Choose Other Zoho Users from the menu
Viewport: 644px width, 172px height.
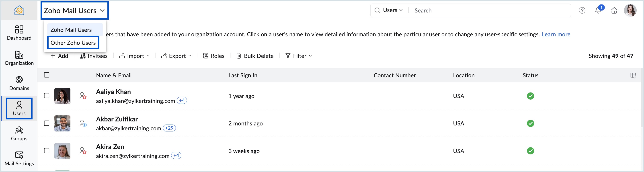click(73, 43)
